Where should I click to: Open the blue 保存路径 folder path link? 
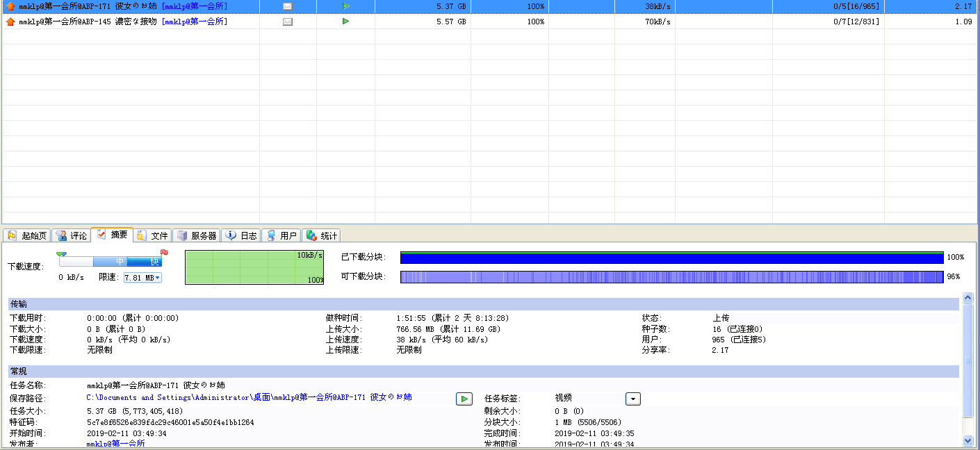pos(249,398)
